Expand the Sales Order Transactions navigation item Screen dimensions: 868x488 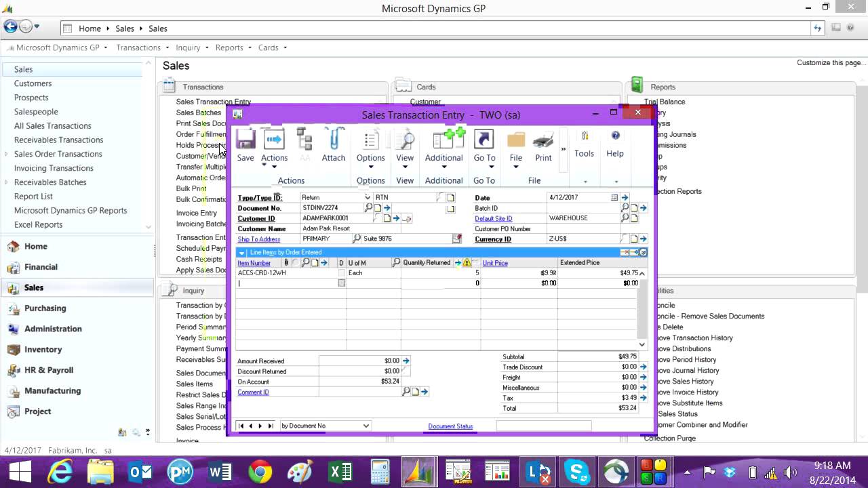point(7,154)
